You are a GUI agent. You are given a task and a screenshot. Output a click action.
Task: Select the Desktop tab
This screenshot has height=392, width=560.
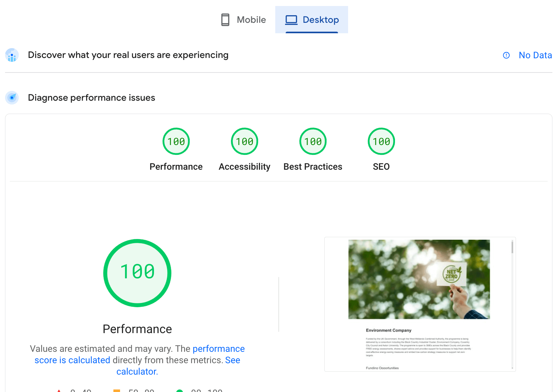(x=312, y=20)
